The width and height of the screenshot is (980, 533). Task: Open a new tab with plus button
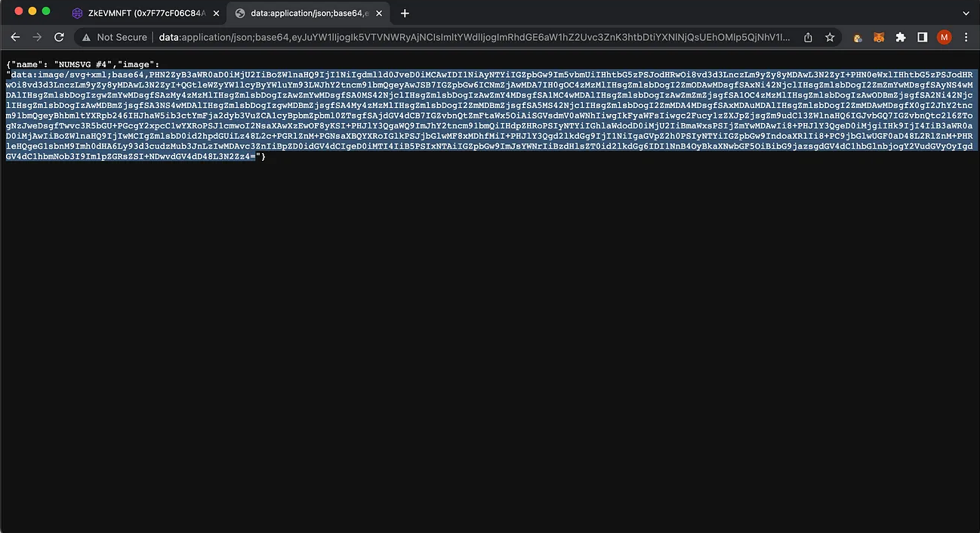pos(405,13)
